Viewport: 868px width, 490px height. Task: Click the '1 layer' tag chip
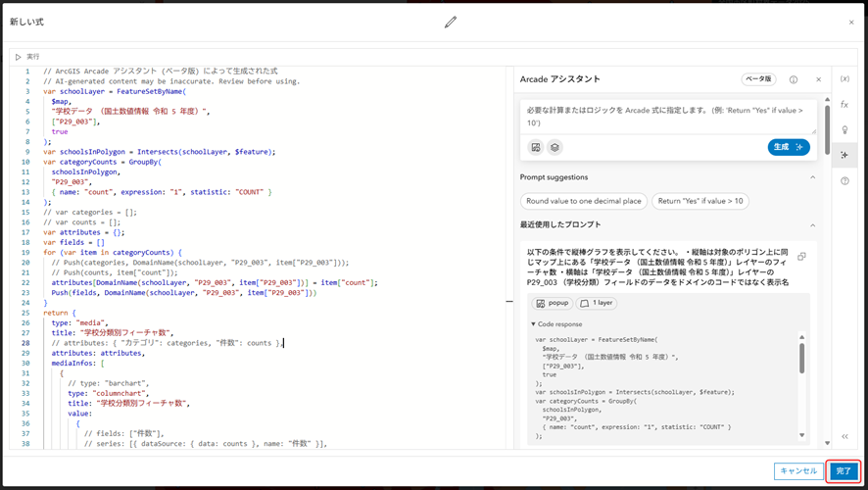[x=597, y=303]
